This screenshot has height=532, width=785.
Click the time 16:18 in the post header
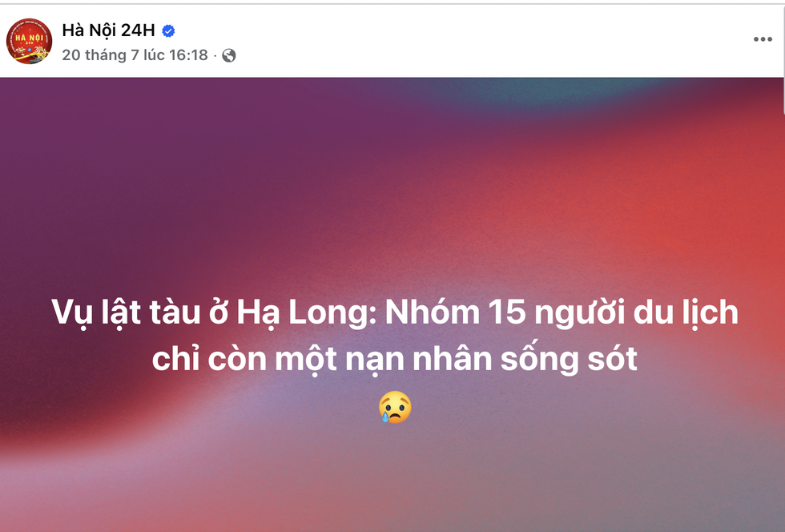pos(190,55)
